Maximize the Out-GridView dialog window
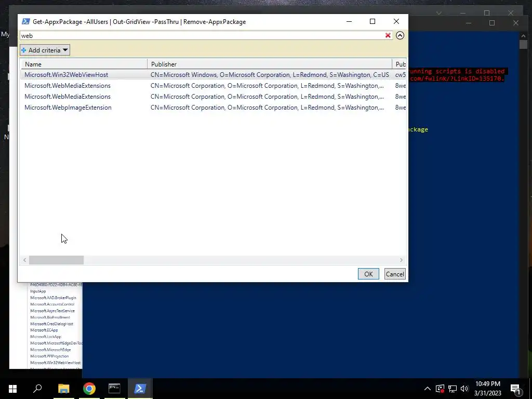This screenshot has width=532, height=399. 372,21
